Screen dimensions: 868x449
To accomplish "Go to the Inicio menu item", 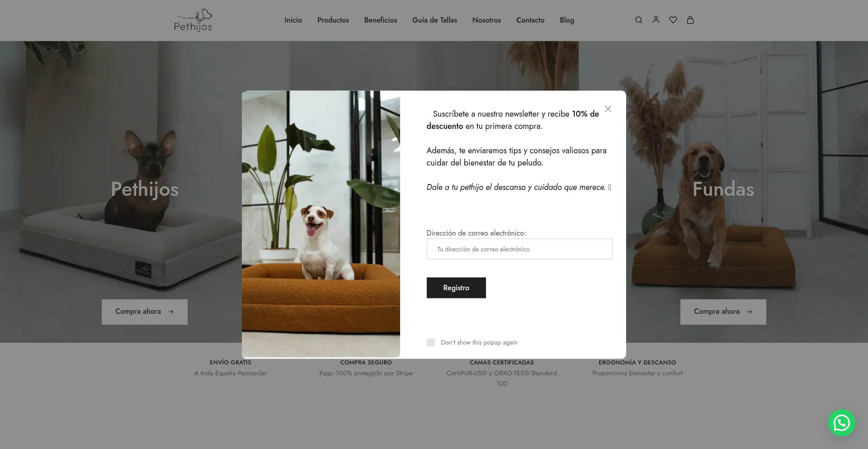I will (x=293, y=20).
